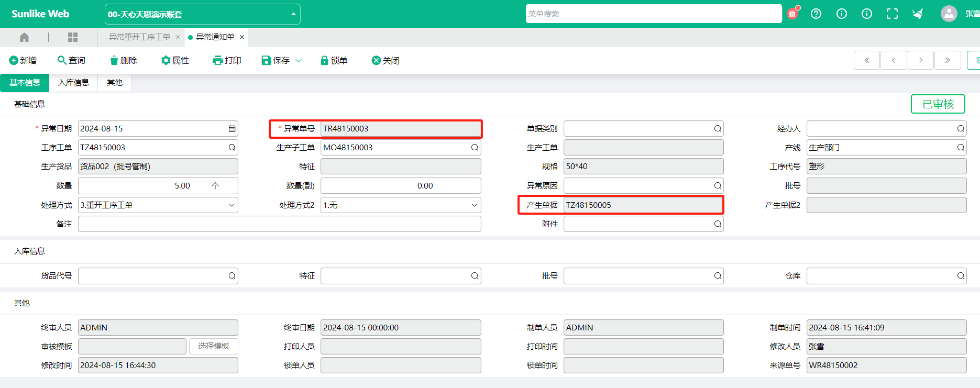
Task: Click search icon in 工序工单 field
Action: [232, 148]
